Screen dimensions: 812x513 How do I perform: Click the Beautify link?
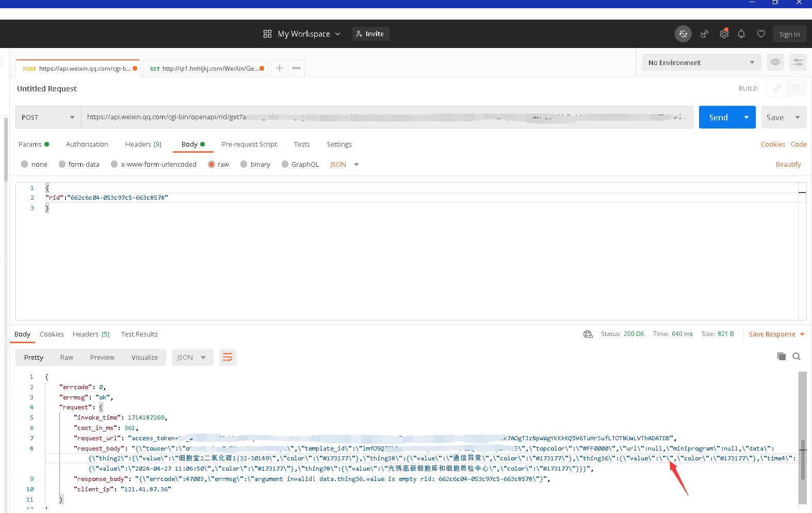(x=788, y=164)
